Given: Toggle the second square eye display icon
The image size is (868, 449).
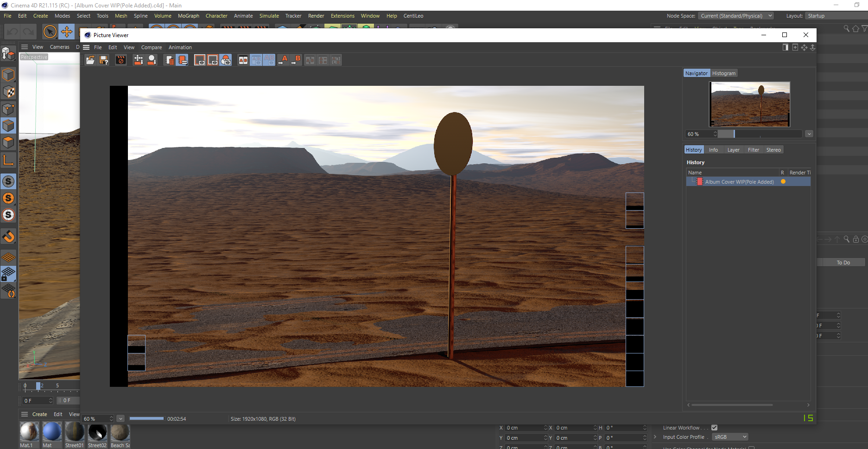Looking at the screenshot, I should [x=213, y=60].
